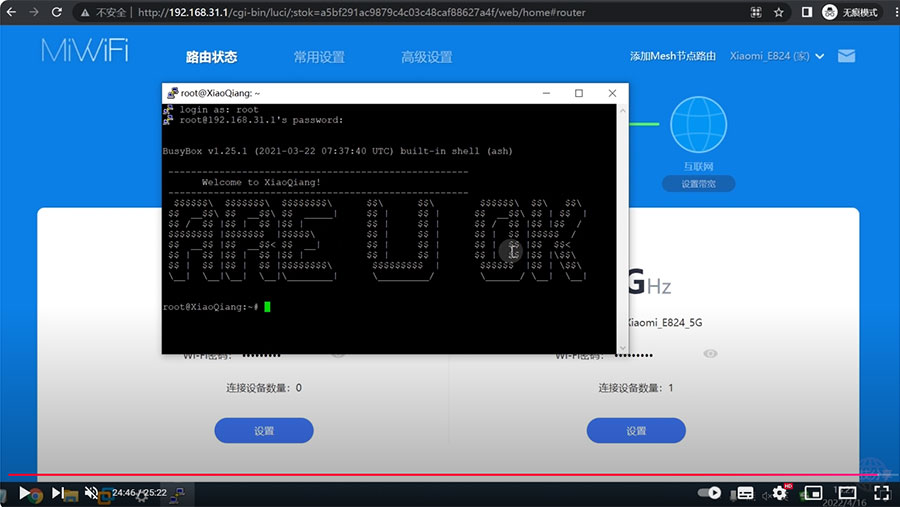Click the root@XiaoQiang shell prompt line

217,307
